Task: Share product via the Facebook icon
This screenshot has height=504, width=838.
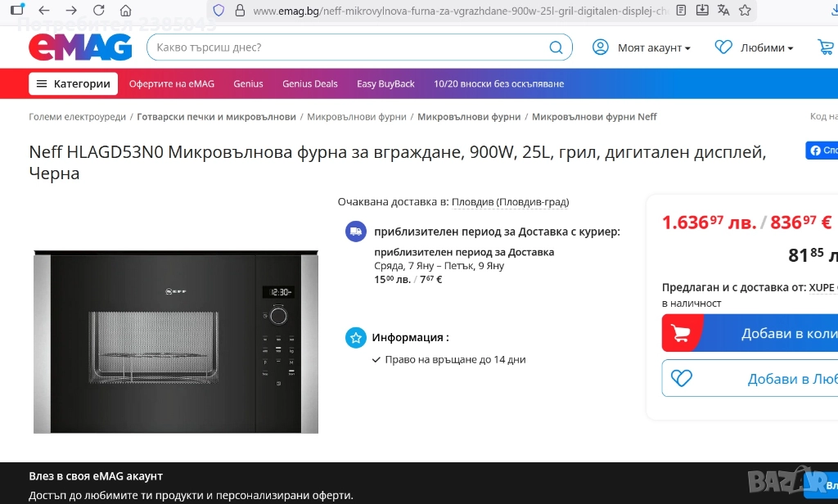Action: (x=818, y=151)
